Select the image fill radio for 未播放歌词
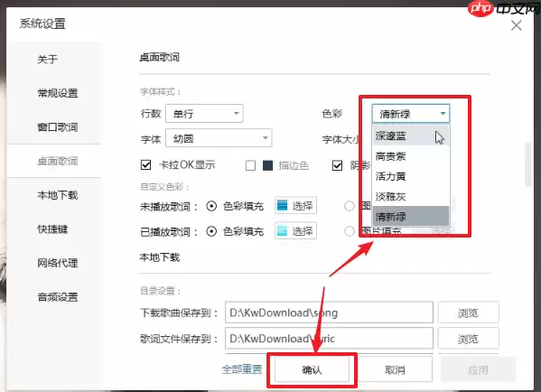Image resolution: width=541 pixels, height=392 pixels. pyautogui.click(x=350, y=206)
